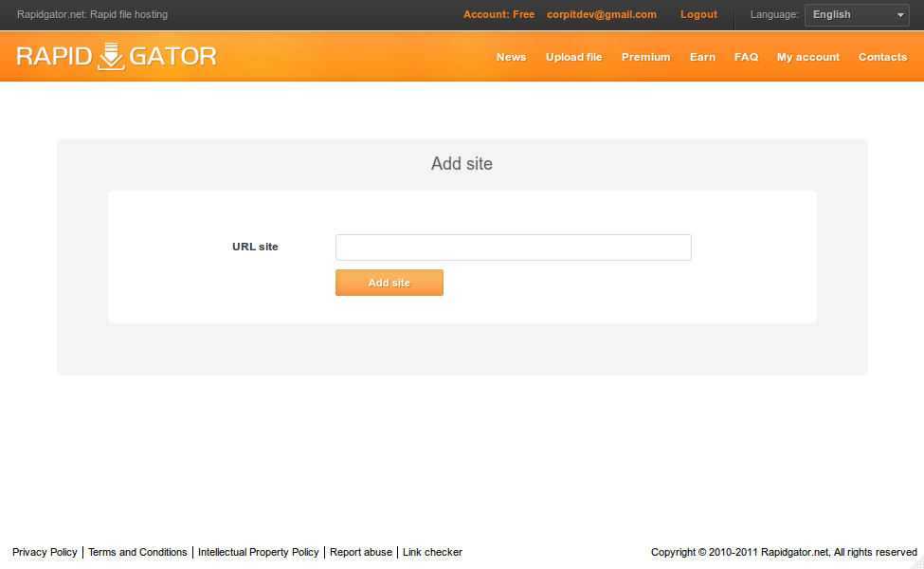Open the Privacy Policy link
Viewport: 924px width, 569px height.
(45, 553)
